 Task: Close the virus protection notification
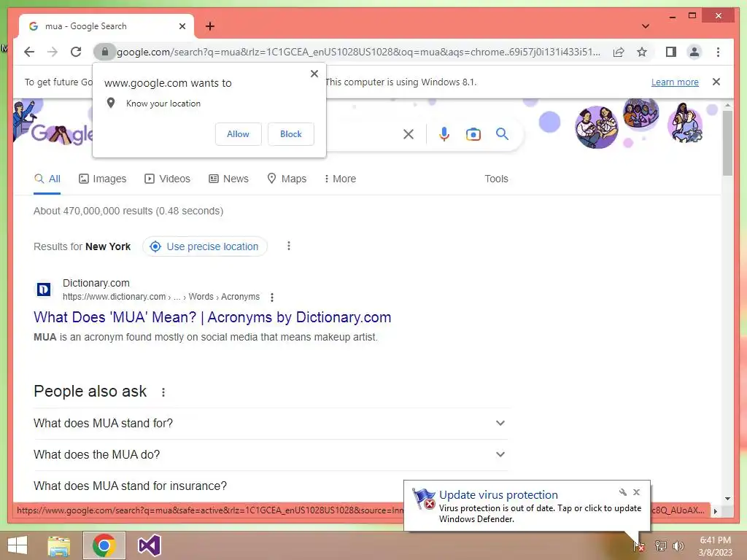(x=636, y=492)
